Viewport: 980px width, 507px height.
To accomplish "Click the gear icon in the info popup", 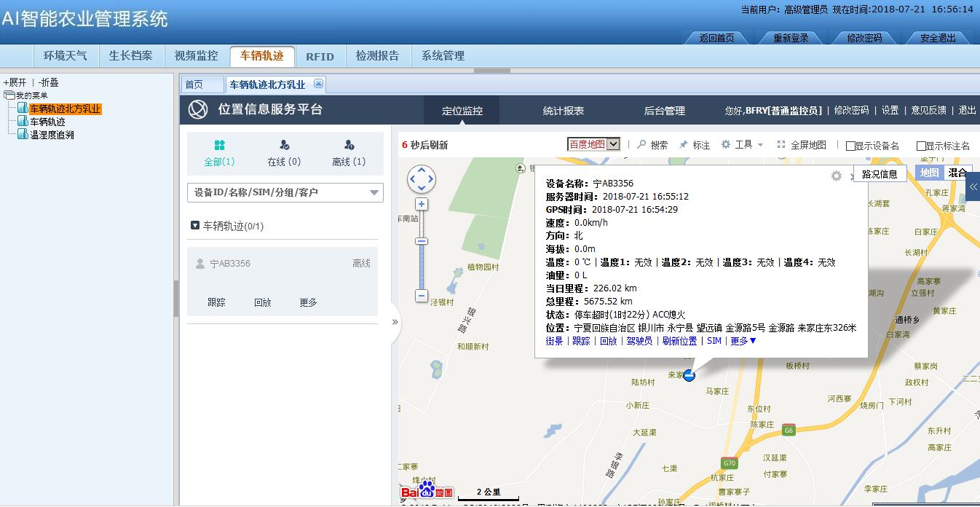I will coord(837,176).
